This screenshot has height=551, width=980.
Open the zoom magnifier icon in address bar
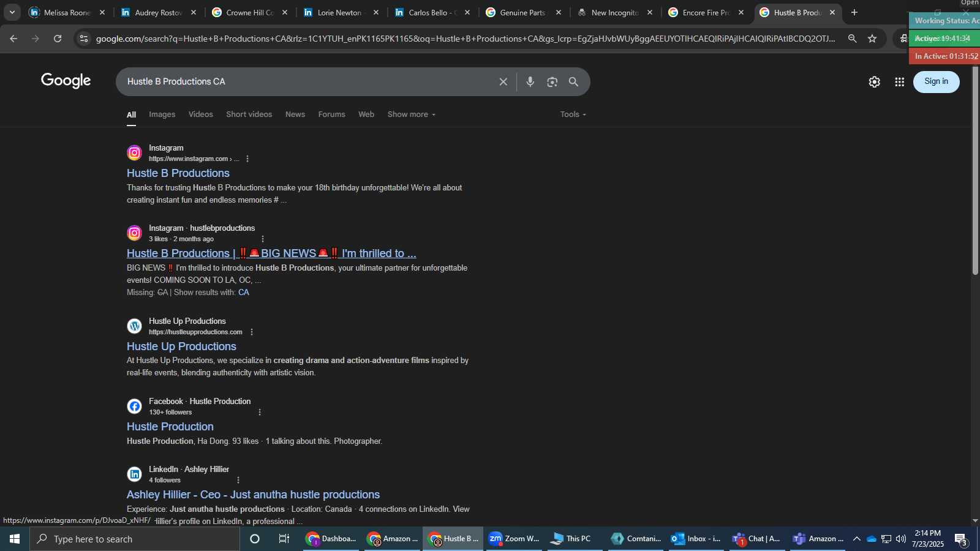(x=852, y=39)
